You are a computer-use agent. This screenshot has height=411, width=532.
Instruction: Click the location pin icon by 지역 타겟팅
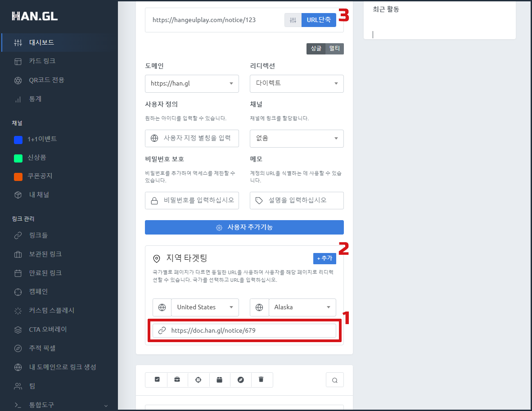pyautogui.click(x=157, y=258)
